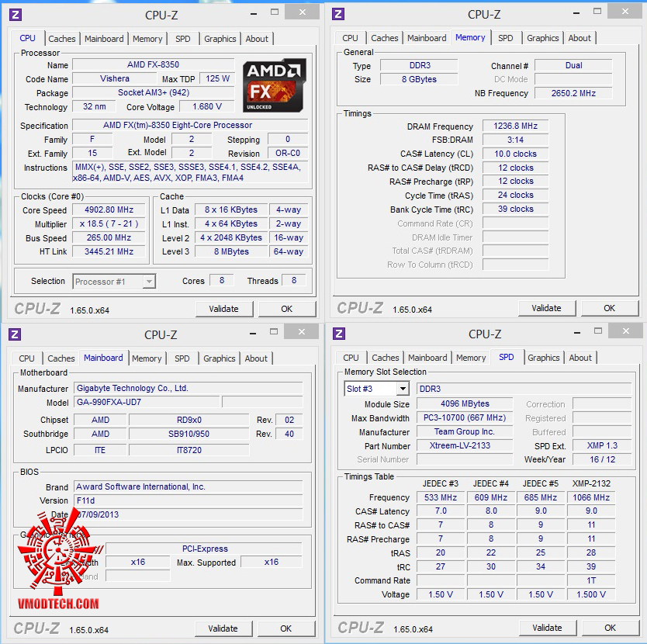Click the CPU-Z logo icon in the CPU window
The image size is (647, 644).
[16, 15]
